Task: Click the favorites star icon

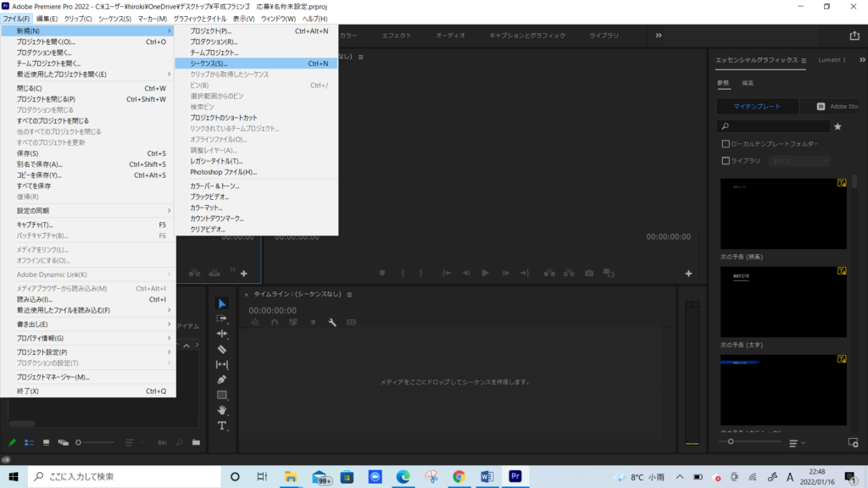Action: click(x=838, y=127)
